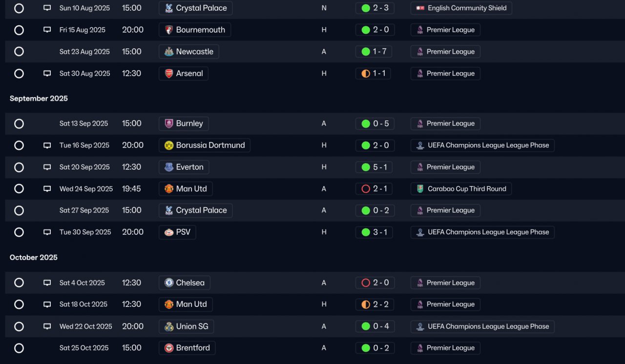The image size is (625, 364).
Task: Click the green win indicator for Everton result
Action: 366,167
